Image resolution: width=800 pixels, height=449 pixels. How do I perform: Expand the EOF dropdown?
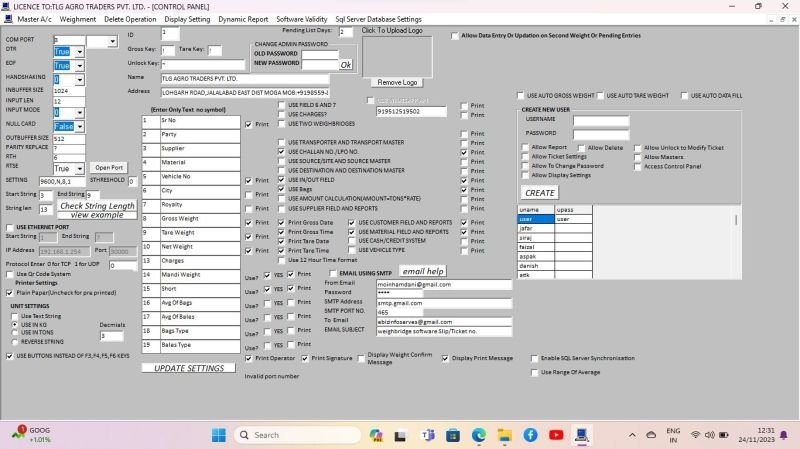click(80, 66)
